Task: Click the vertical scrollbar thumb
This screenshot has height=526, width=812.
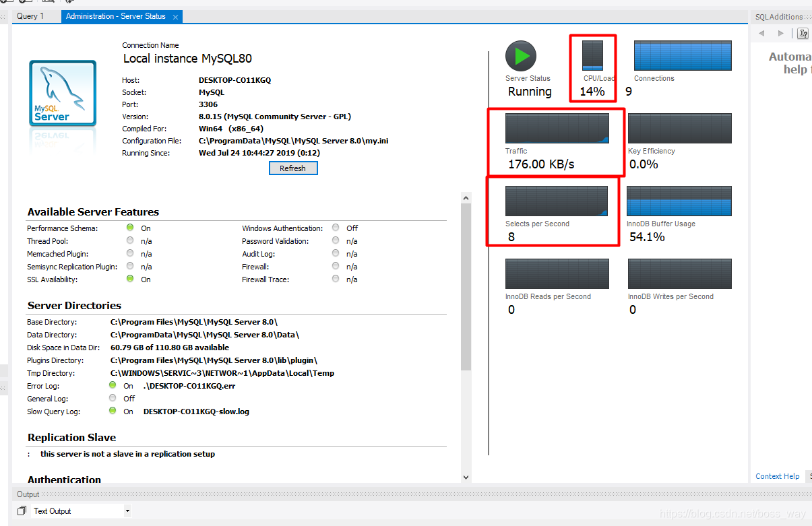Action: click(466, 287)
